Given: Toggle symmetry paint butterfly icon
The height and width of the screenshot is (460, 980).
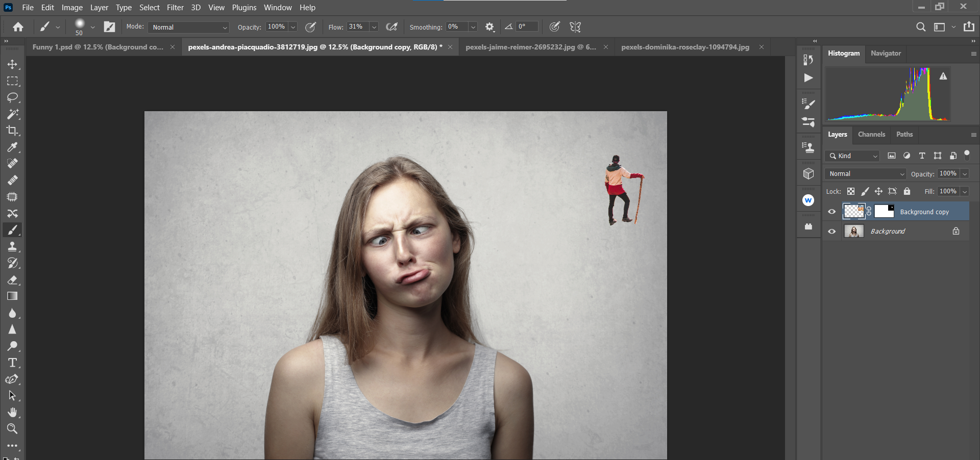Looking at the screenshot, I should (575, 27).
